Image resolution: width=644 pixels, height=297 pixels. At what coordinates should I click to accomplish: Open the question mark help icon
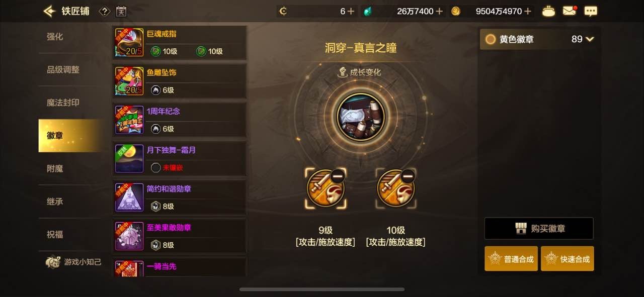pos(104,11)
